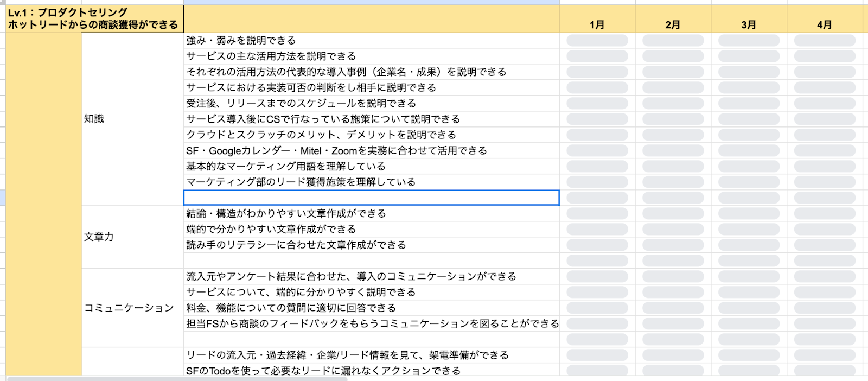Open 3月 dropdown for 読み手のリテラシー row

tap(749, 245)
